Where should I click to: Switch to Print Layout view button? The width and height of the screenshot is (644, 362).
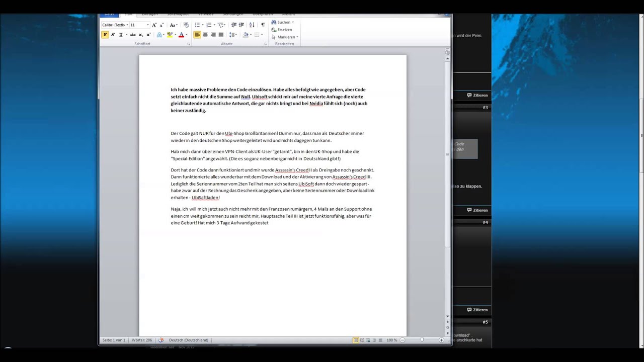point(356,340)
